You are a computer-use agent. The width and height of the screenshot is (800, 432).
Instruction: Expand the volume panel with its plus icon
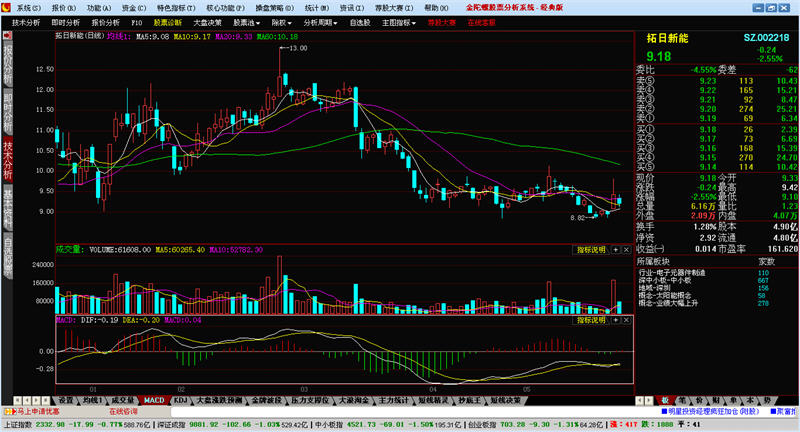click(616, 249)
